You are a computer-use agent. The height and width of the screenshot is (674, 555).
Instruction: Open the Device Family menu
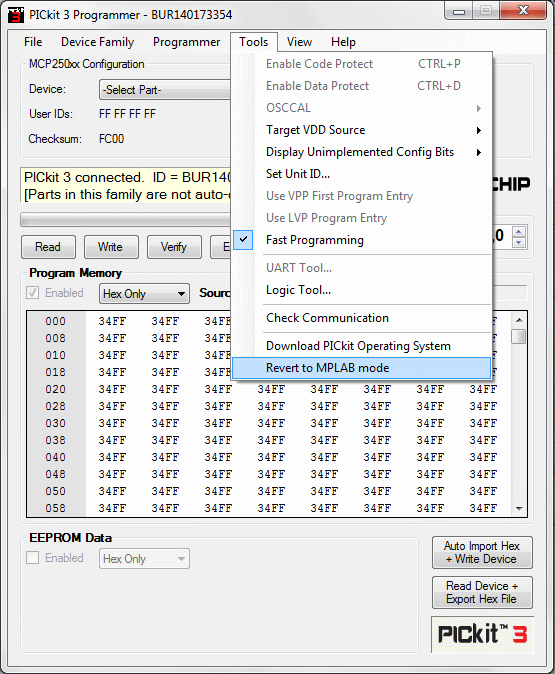point(98,42)
